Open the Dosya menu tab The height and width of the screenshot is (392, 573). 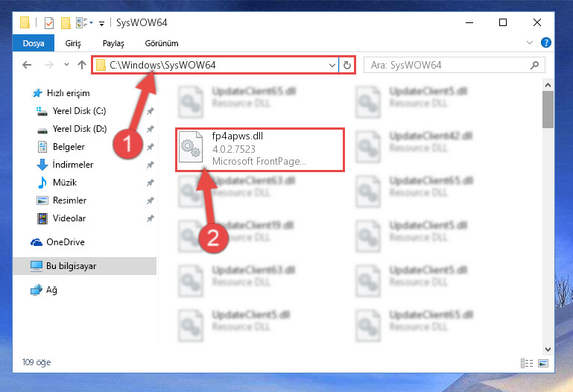point(34,43)
